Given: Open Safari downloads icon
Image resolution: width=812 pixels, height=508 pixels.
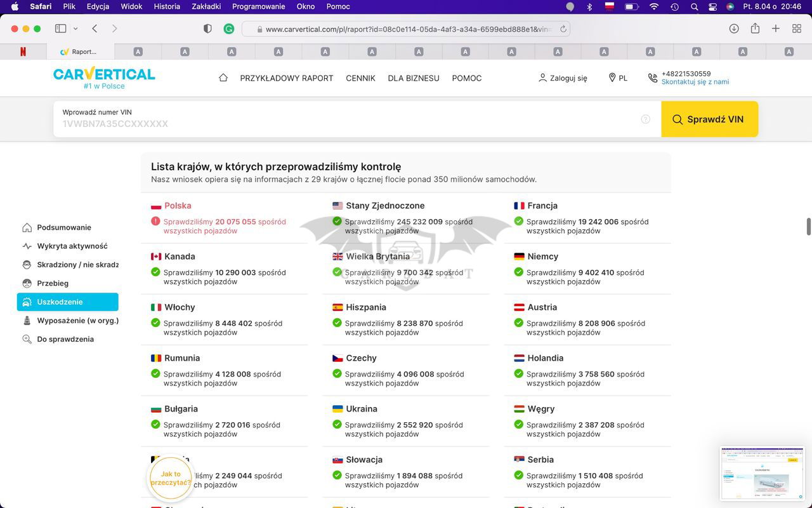Looking at the screenshot, I should tap(734, 29).
